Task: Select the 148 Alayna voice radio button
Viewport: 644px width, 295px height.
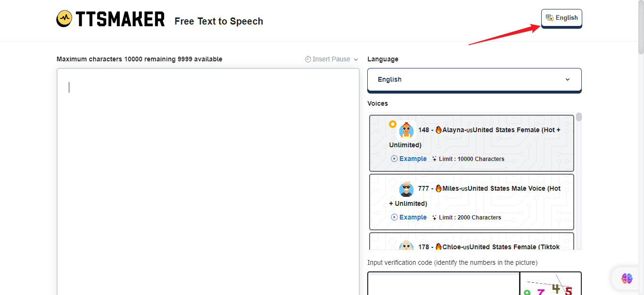Action: [x=393, y=124]
